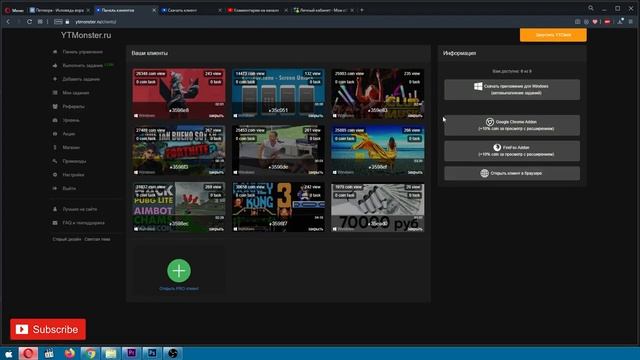Open File Explorer from the taskbar
This screenshot has height=360, width=640.
click(111, 353)
